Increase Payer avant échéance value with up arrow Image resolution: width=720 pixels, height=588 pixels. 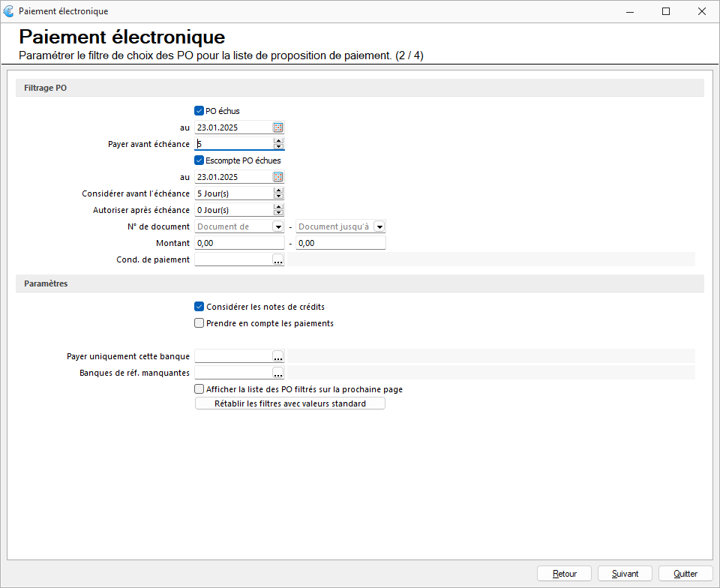pos(279,141)
